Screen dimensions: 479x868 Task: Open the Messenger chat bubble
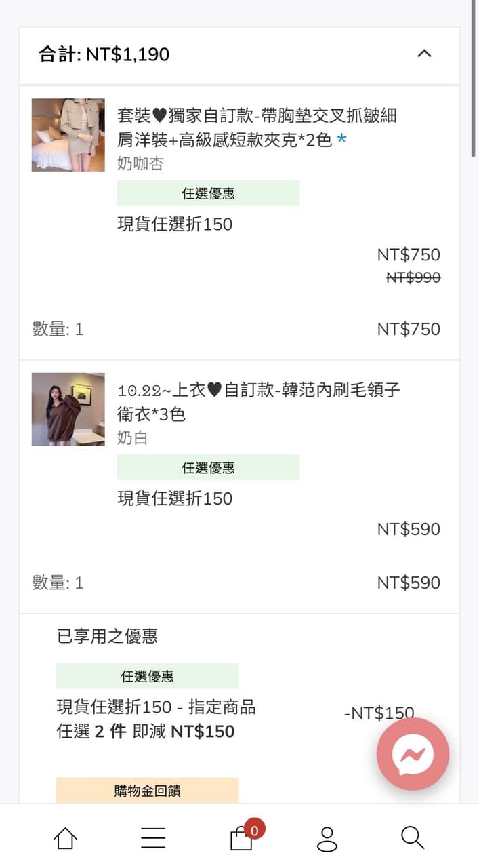[x=413, y=753]
